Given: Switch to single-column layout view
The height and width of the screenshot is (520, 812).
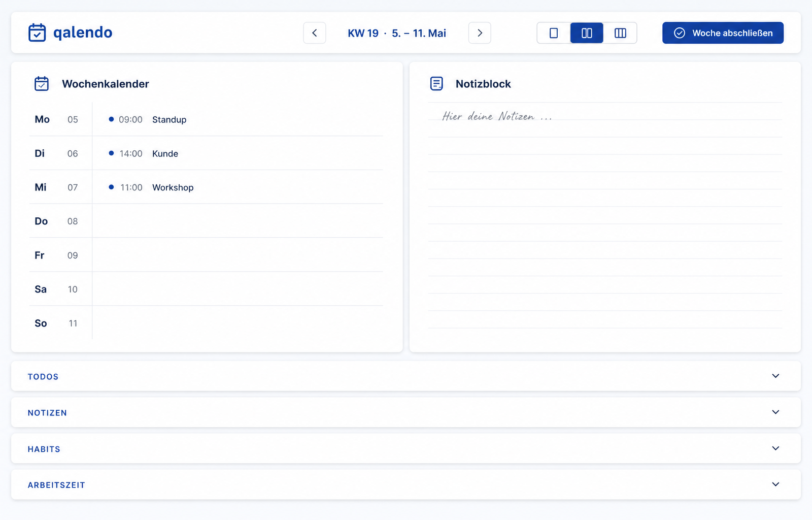Looking at the screenshot, I should tap(554, 33).
